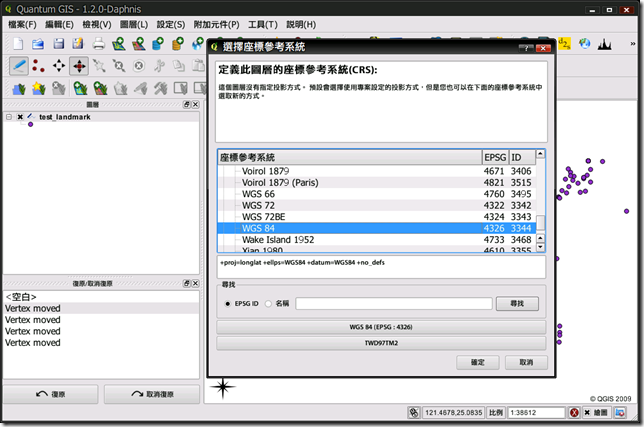The width and height of the screenshot is (644, 427).
Task: Click the Add PostGIS Layer blue database icon
Action: coord(158,44)
